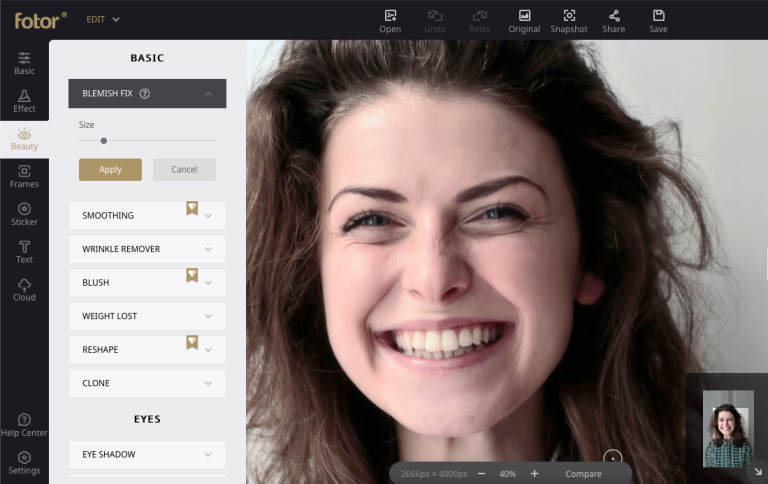The image size is (768, 484).
Task: Click the 40% zoom level value
Action: [507, 474]
